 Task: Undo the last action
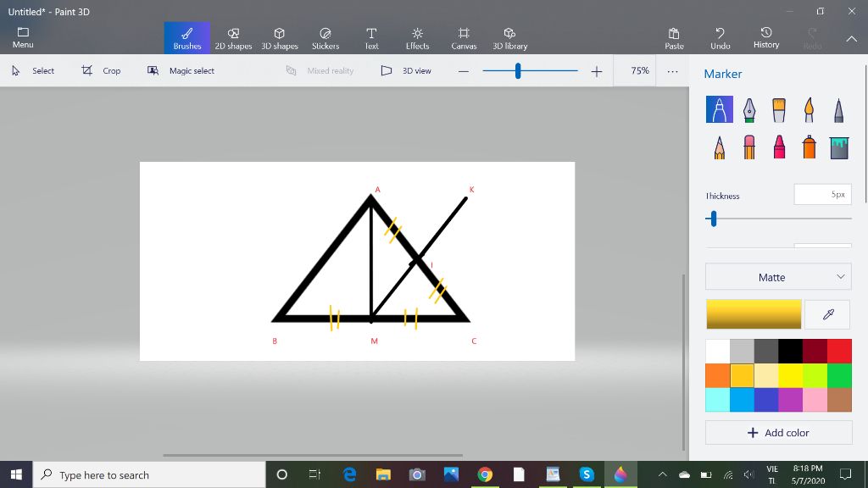tap(721, 38)
